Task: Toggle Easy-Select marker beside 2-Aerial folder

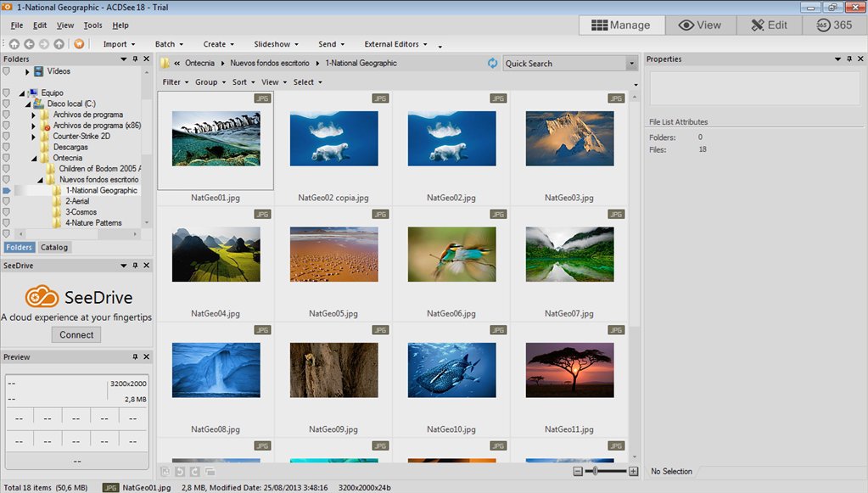Action: pos(6,202)
